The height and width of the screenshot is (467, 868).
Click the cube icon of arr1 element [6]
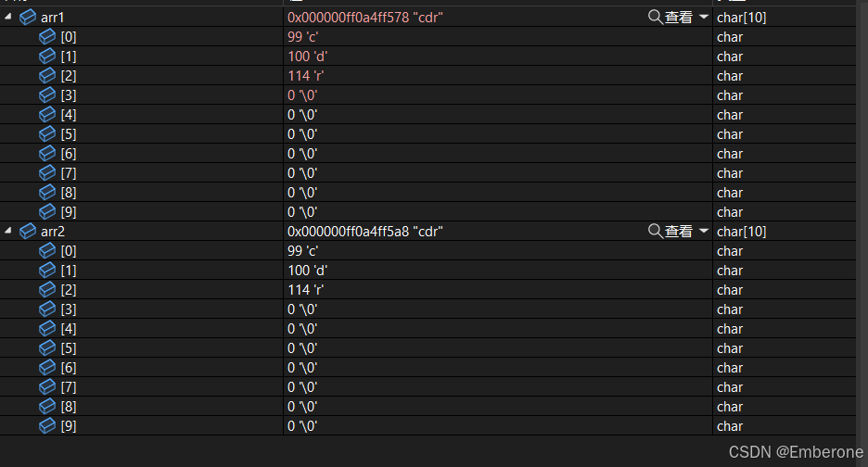[47, 153]
